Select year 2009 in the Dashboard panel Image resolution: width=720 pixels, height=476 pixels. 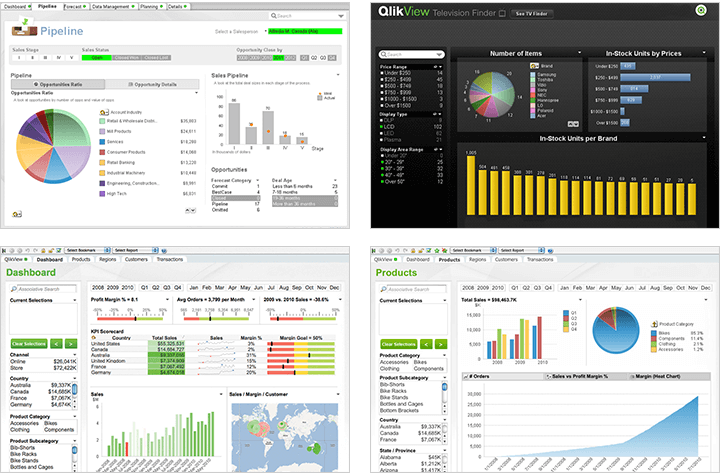(x=112, y=288)
